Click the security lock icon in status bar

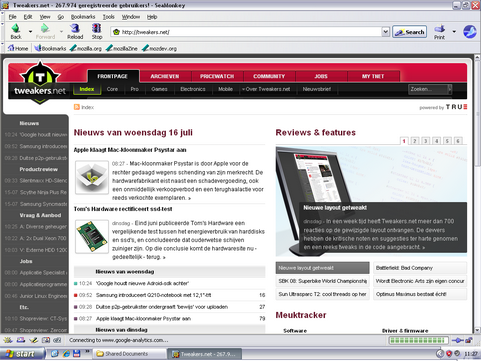(x=469, y=340)
